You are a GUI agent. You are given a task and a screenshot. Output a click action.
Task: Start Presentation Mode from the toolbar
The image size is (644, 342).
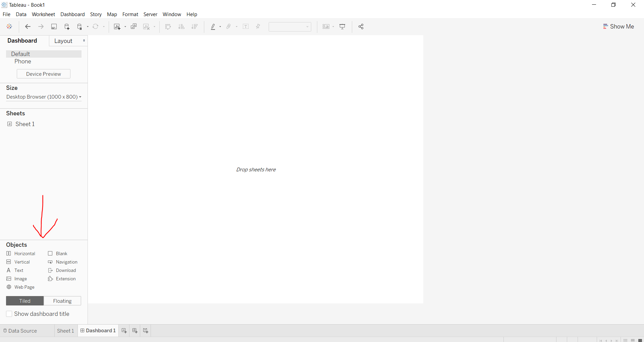tap(342, 26)
